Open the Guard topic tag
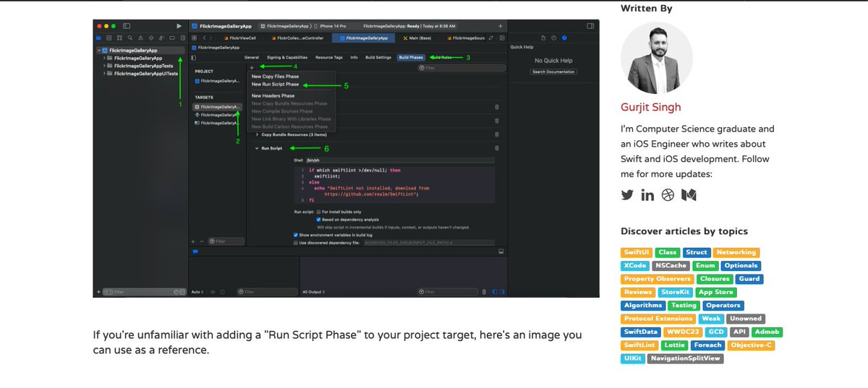868x388 pixels. [749, 279]
